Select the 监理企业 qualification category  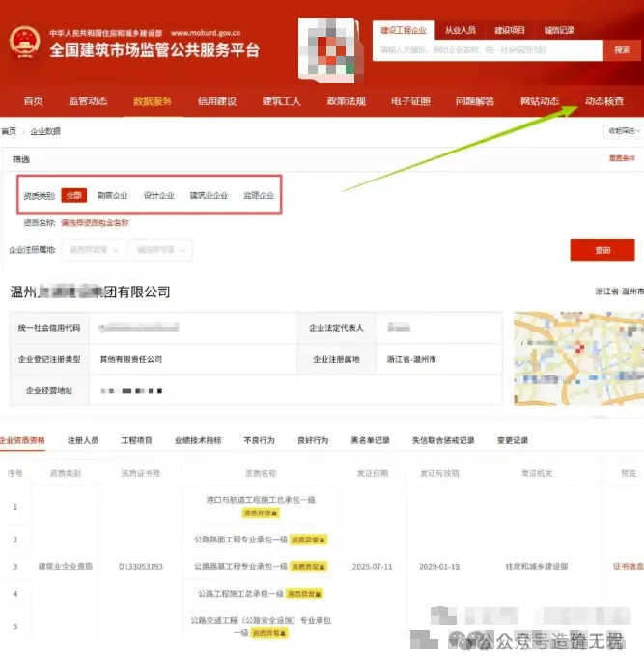point(259,195)
